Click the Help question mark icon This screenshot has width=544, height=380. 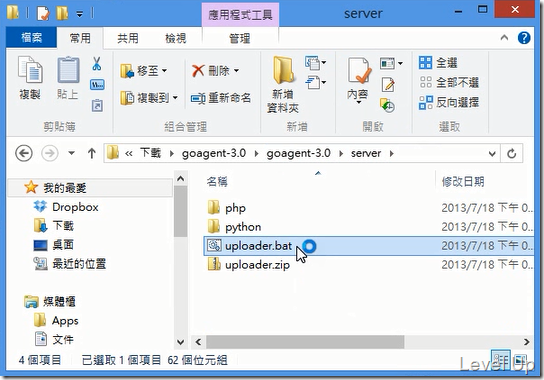click(x=524, y=37)
